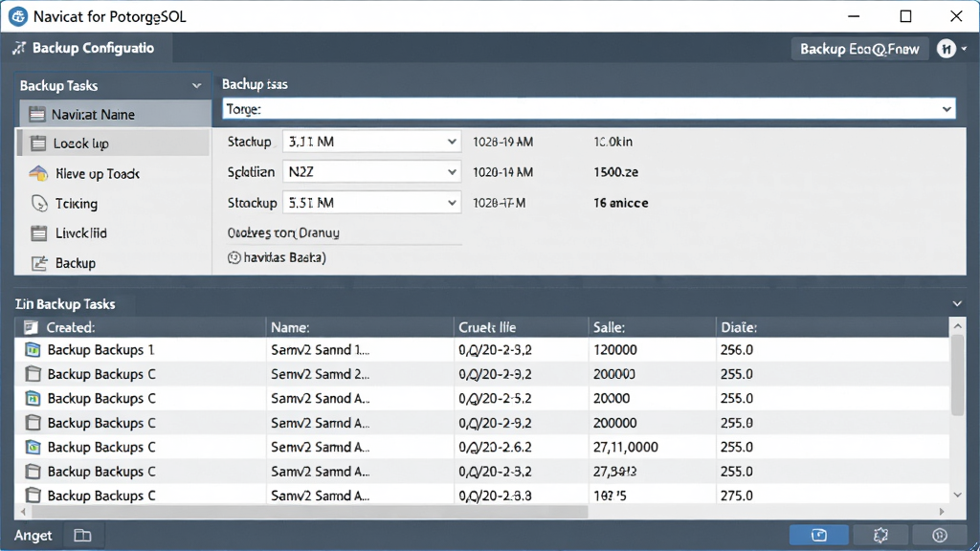
Task: Sort by Cruelt llie column header
Action: [x=522, y=327]
